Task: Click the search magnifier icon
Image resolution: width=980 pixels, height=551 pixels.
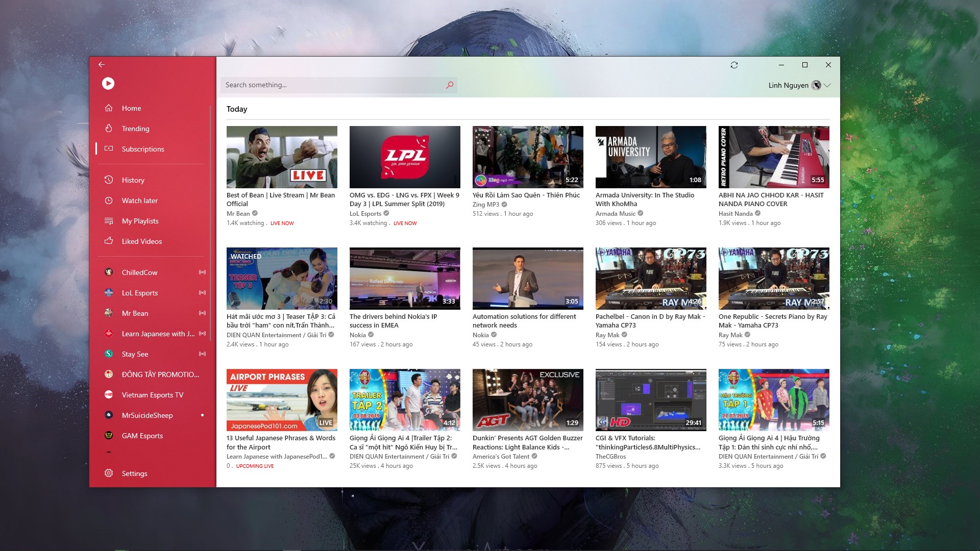Action: (x=449, y=85)
